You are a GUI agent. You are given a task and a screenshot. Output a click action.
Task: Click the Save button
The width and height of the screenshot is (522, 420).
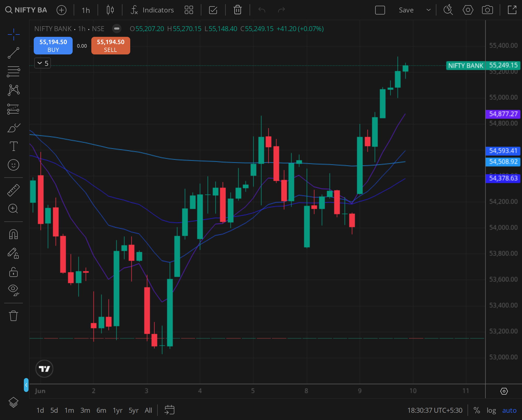point(406,10)
